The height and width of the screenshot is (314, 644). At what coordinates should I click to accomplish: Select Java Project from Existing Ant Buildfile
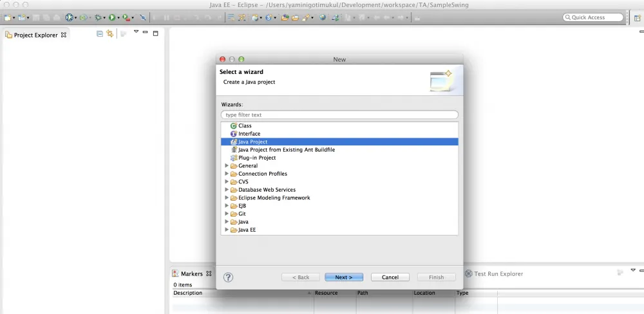pyautogui.click(x=286, y=150)
